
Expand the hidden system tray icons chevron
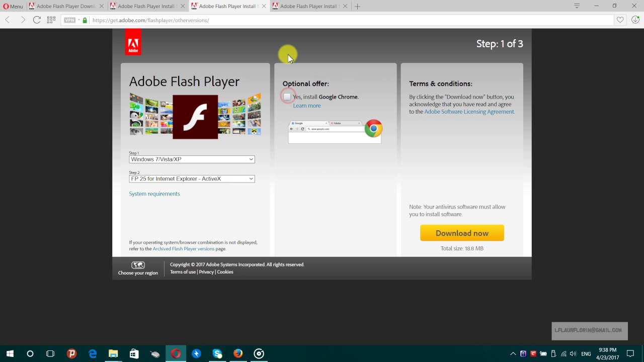click(513, 354)
